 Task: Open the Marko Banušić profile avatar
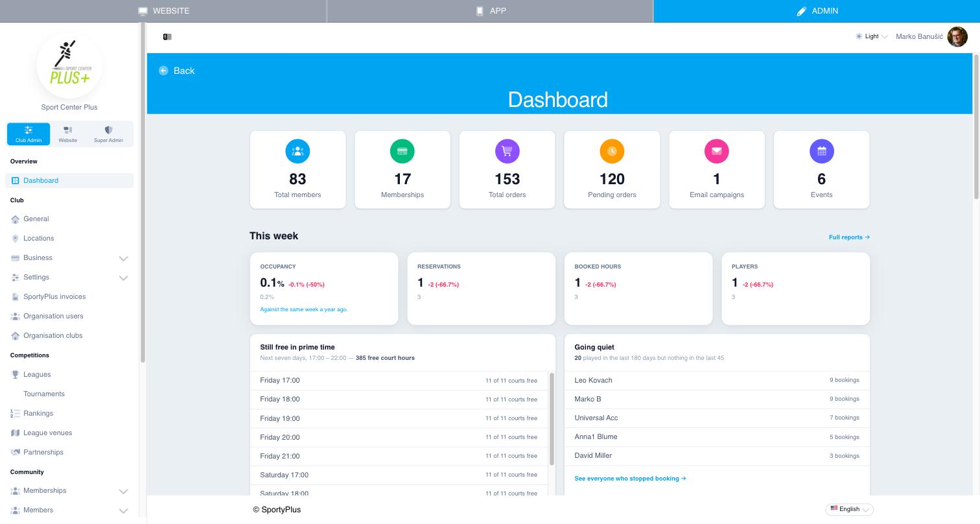click(x=957, y=37)
